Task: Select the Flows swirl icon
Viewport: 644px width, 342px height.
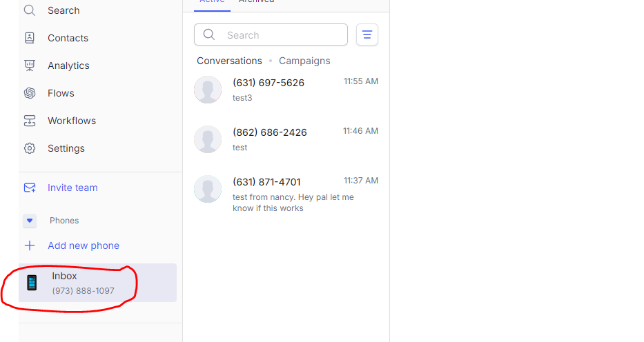Action: click(30, 93)
